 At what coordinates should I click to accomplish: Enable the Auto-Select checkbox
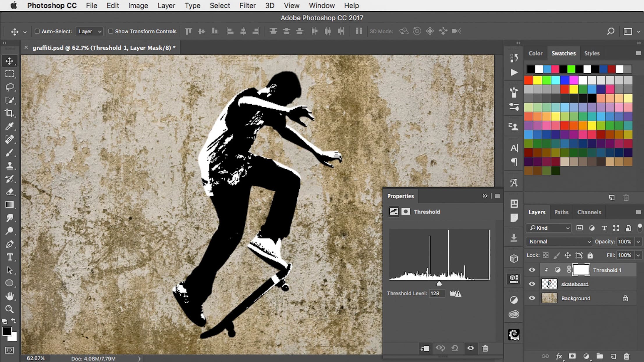point(37,31)
